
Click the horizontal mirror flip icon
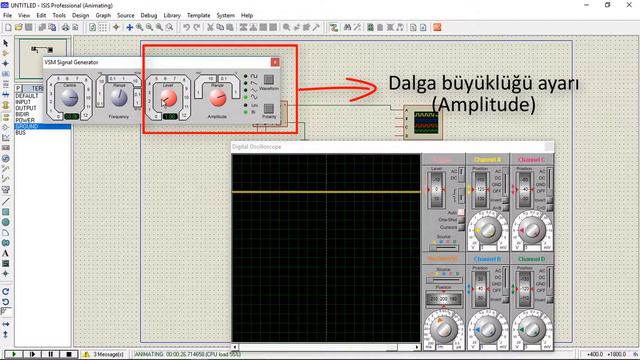(x=5, y=324)
